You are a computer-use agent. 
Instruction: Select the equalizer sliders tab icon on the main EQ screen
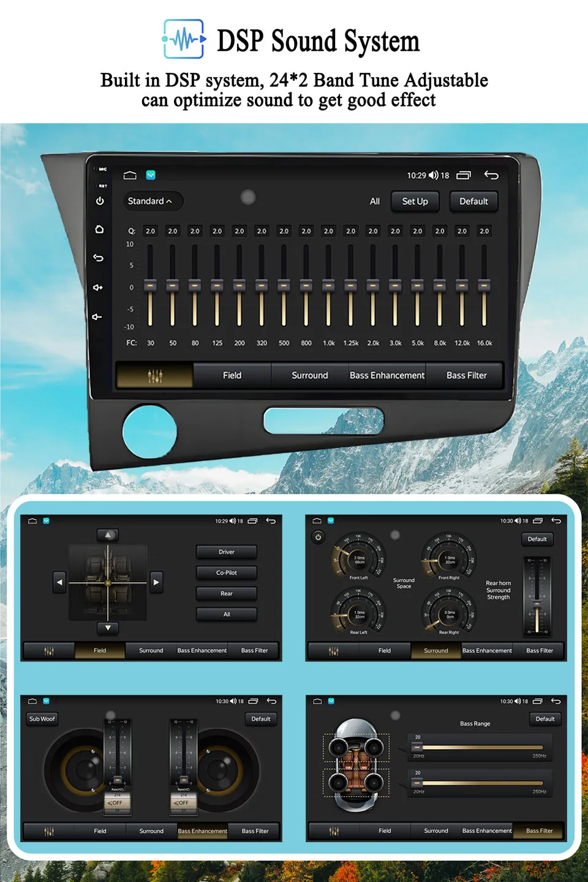coord(155,375)
